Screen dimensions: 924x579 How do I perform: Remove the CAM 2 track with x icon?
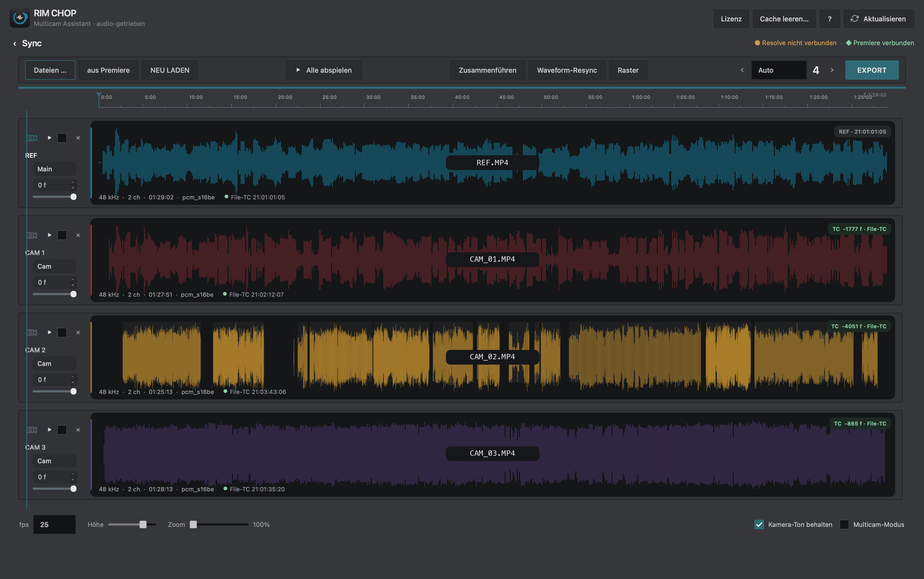78,332
